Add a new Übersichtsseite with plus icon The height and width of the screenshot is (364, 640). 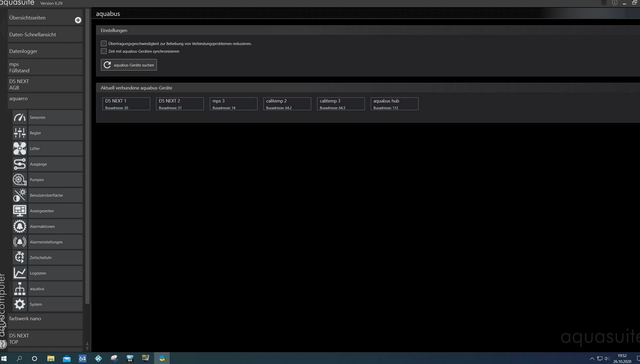tap(78, 20)
